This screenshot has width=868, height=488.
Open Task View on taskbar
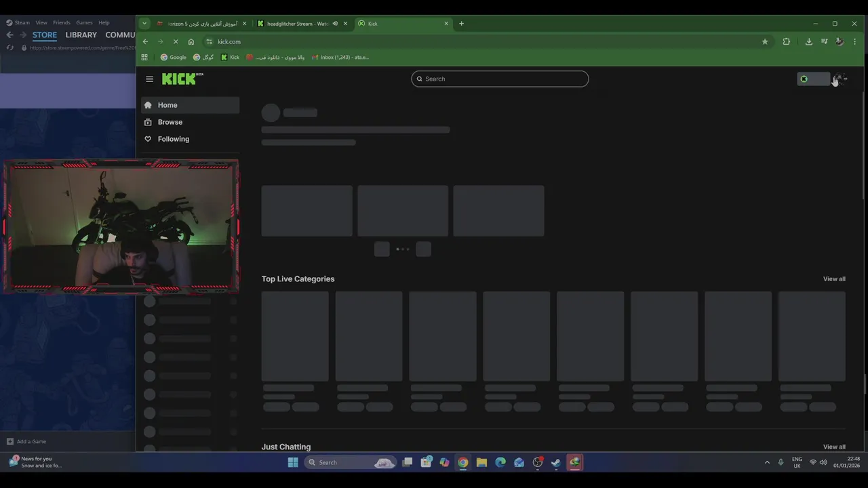(x=408, y=462)
